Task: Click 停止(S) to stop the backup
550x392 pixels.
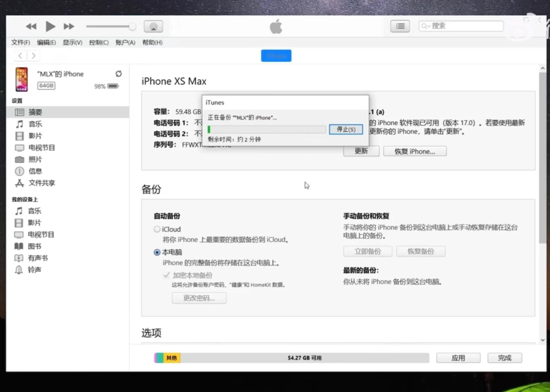Action: (345, 129)
